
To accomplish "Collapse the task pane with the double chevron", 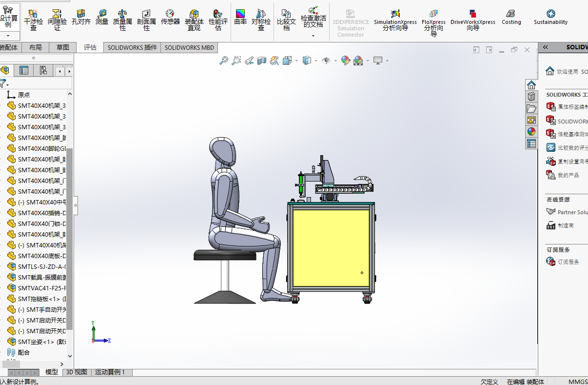I will point(545,47).
